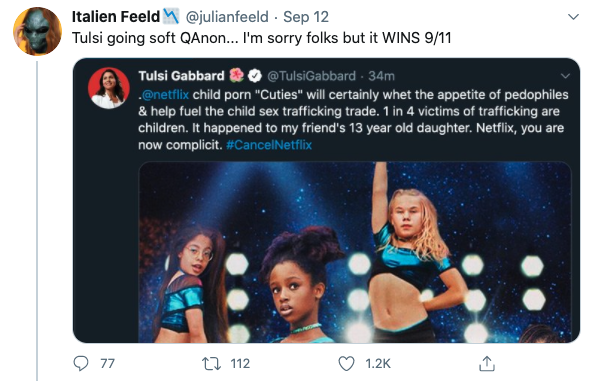Open Italien Feeld's alien avatar
Image resolution: width=595 pixels, height=381 pixels.
tap(37, 31)
